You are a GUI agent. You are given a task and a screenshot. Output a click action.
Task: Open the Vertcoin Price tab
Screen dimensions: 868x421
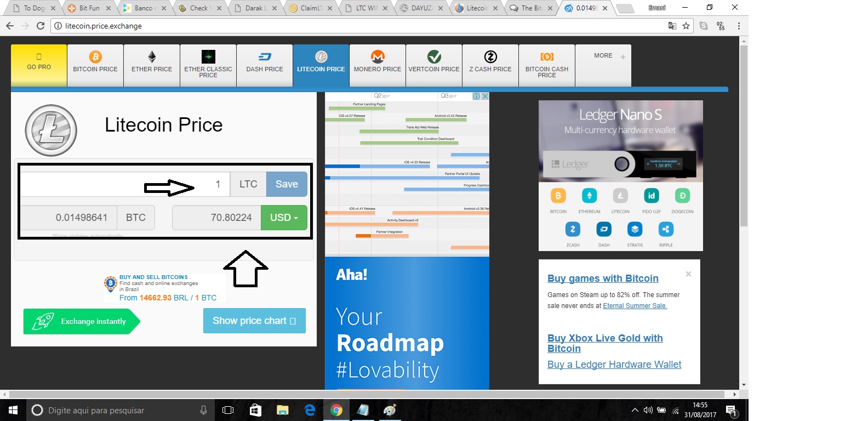tap(434, 65)
